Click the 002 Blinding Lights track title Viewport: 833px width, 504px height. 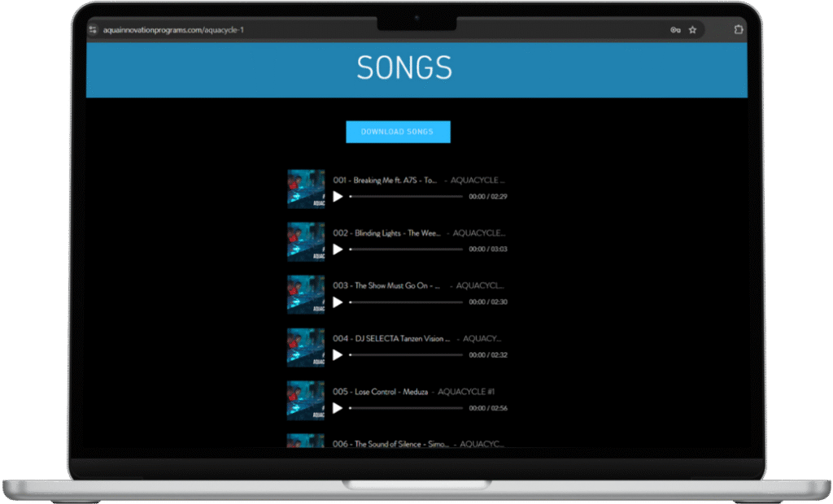[x=387, y=233]
